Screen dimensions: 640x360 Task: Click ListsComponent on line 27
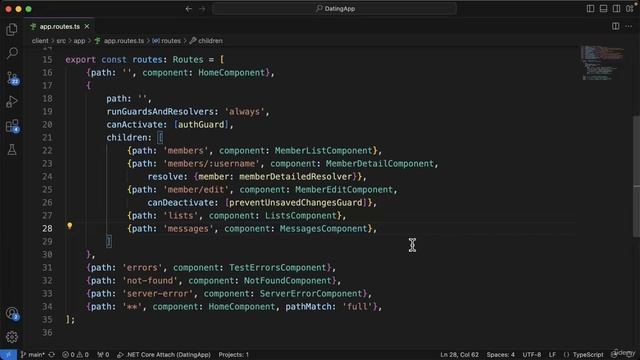(300, 216)
